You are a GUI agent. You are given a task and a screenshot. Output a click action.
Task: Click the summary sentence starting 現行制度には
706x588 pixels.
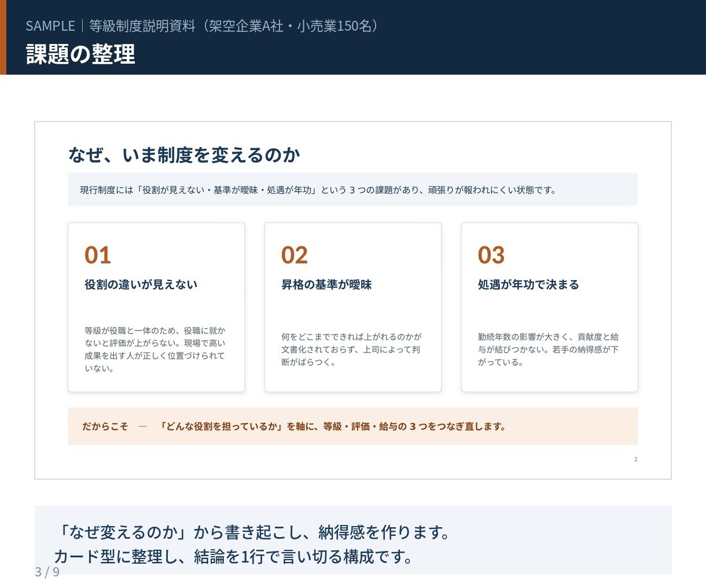(x=318, y=190)
